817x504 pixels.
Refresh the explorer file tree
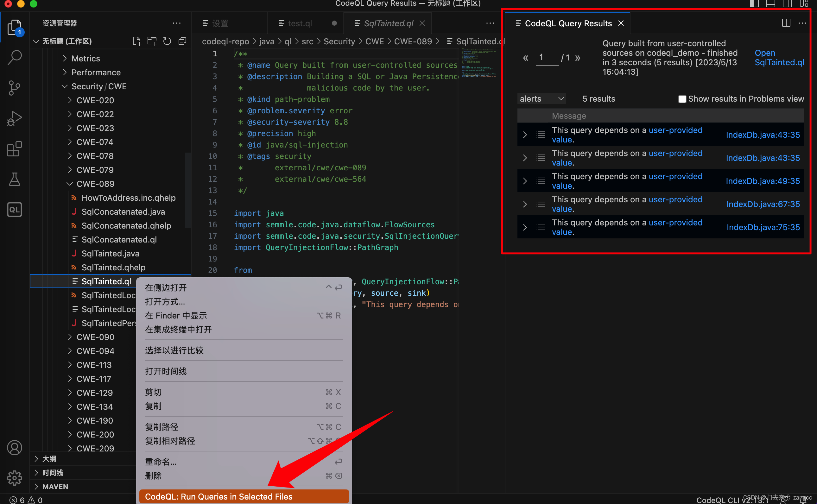[x=167, y=41]
